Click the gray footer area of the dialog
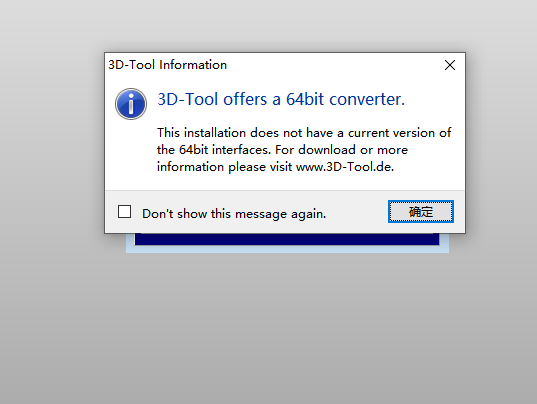 pos(356,212)
